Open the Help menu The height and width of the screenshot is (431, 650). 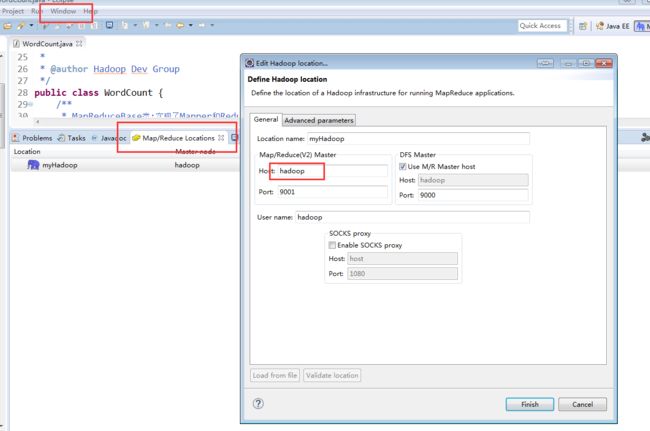[x=90, y=11]
